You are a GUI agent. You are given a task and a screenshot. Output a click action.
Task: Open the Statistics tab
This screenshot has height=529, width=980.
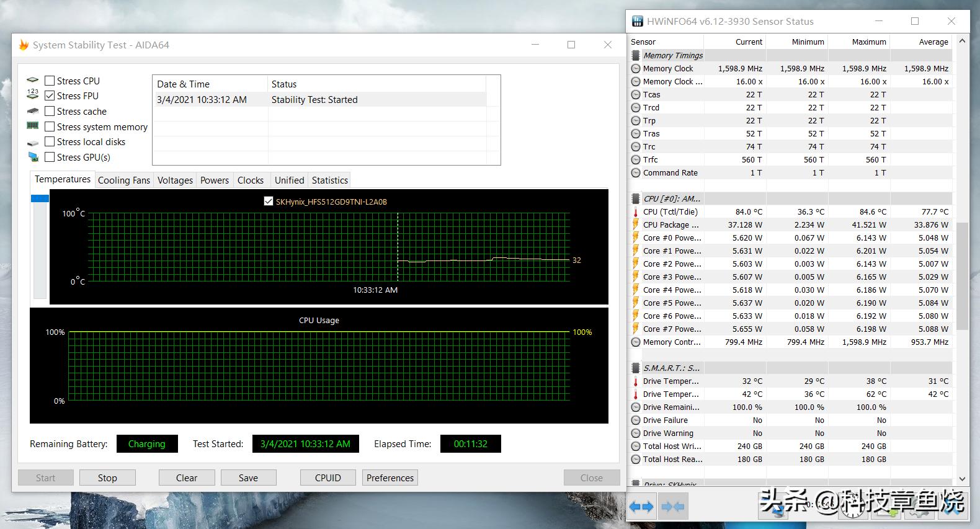[329, 180]
